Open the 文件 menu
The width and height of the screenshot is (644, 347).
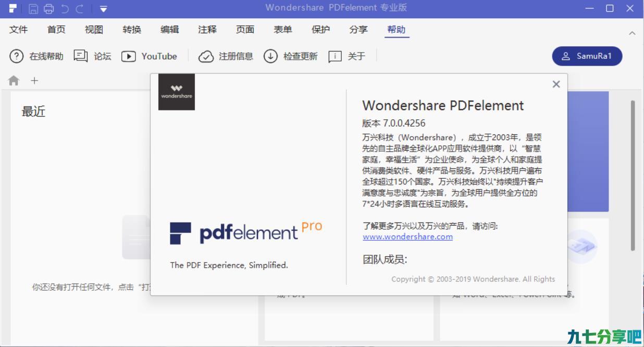(19, 30)
